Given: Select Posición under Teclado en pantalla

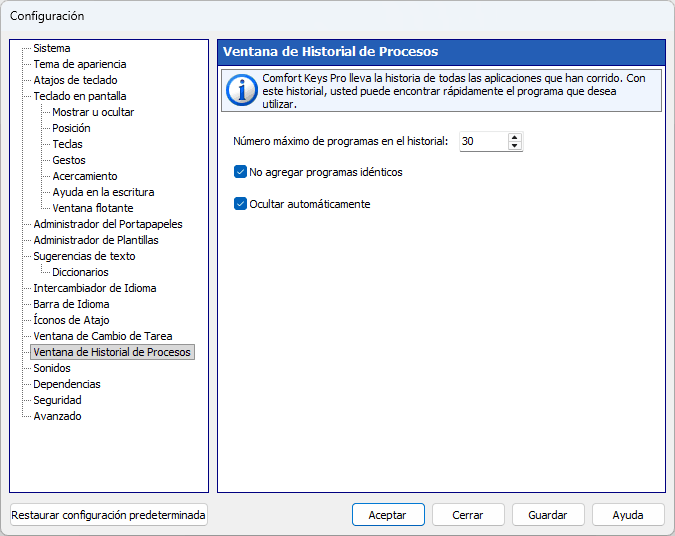Looking at the screenshot, I should pos(71,128).
